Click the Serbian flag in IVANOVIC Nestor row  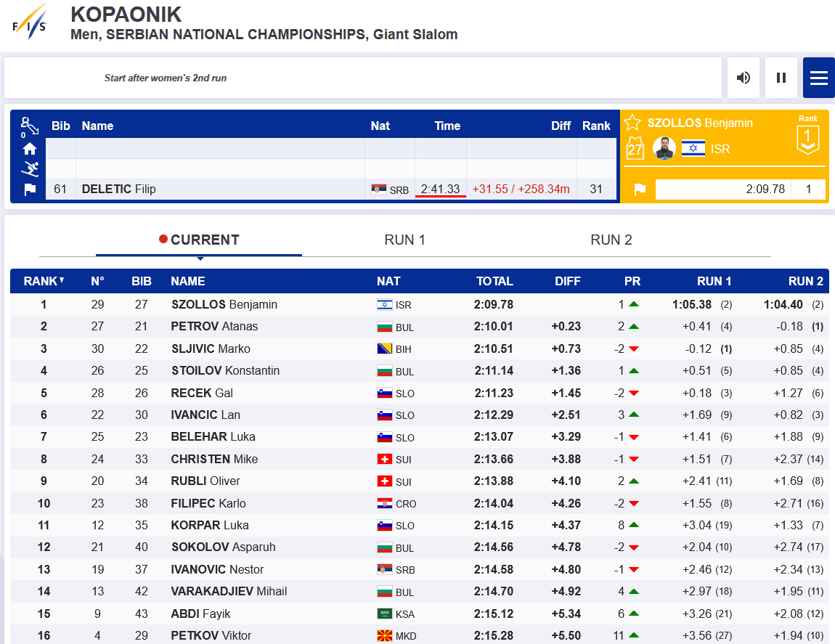coord(385,569)
